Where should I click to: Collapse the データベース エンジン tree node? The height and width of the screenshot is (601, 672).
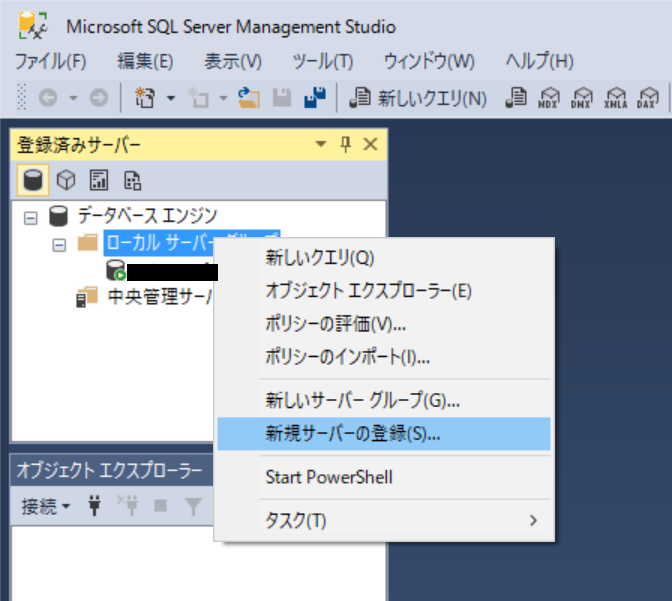click(x=30, y=218)
